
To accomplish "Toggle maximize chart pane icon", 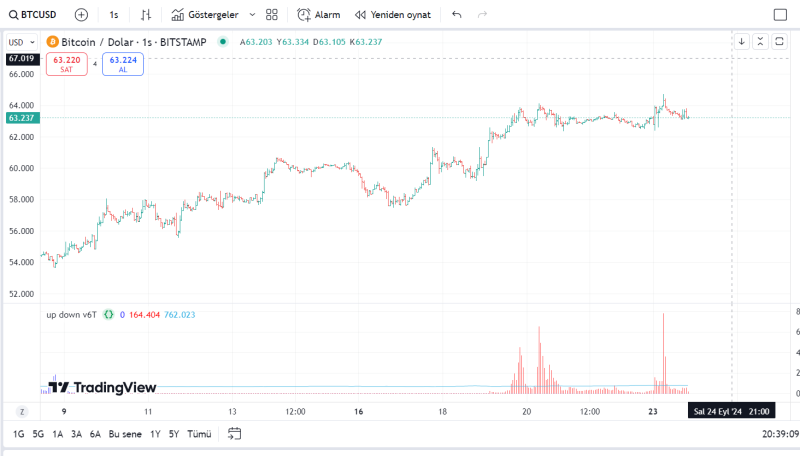I will (x=779, y=41).
